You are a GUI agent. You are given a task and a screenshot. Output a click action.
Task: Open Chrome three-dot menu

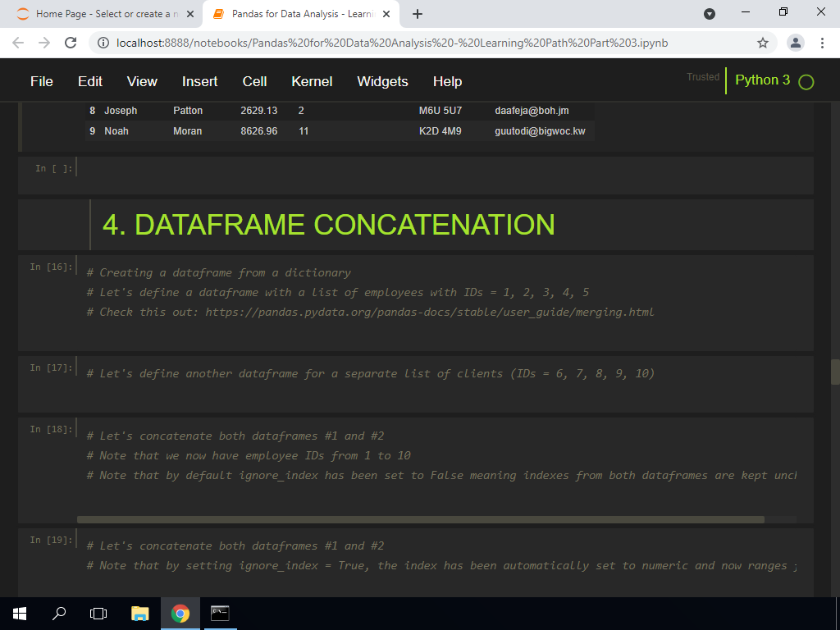point(822,43)
